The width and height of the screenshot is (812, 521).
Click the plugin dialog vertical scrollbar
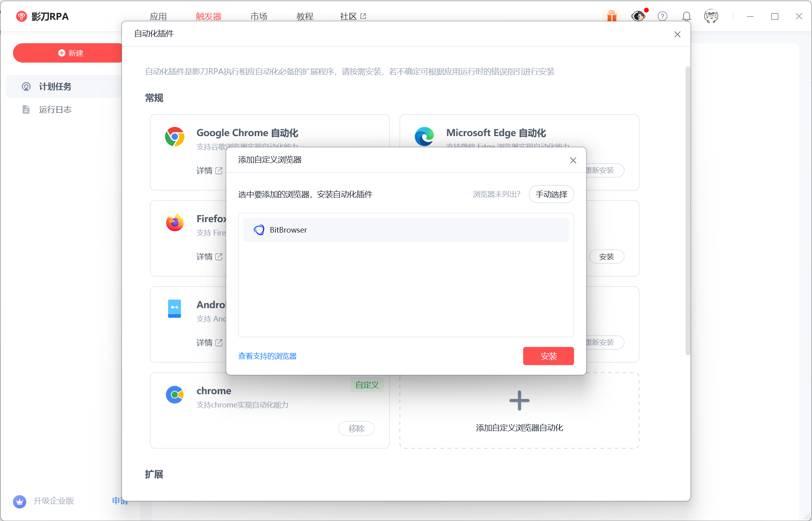coord(688,210)
